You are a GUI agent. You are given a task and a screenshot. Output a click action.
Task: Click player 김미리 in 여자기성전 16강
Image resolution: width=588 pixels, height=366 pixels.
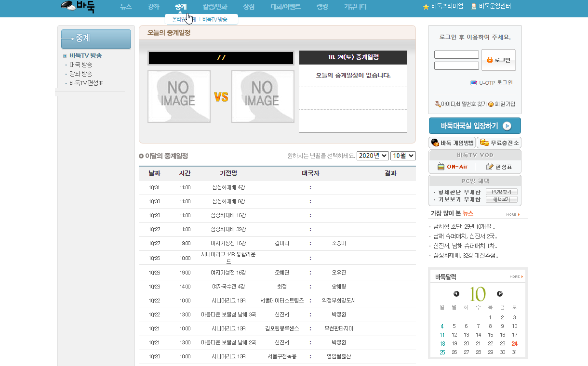282,243
